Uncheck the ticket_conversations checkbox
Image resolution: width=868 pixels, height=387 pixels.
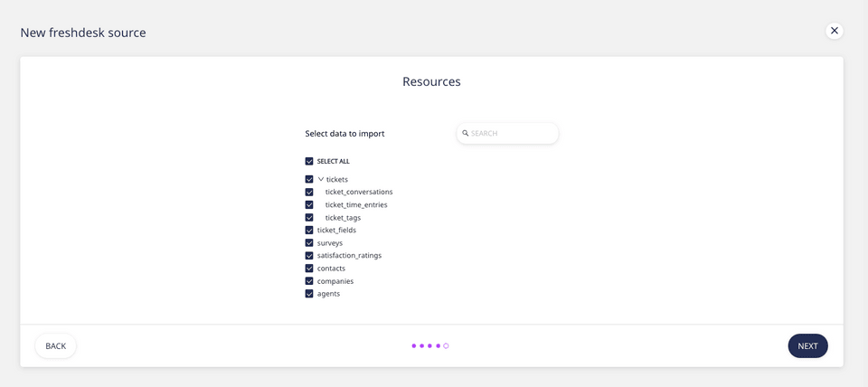click(309, 192)
